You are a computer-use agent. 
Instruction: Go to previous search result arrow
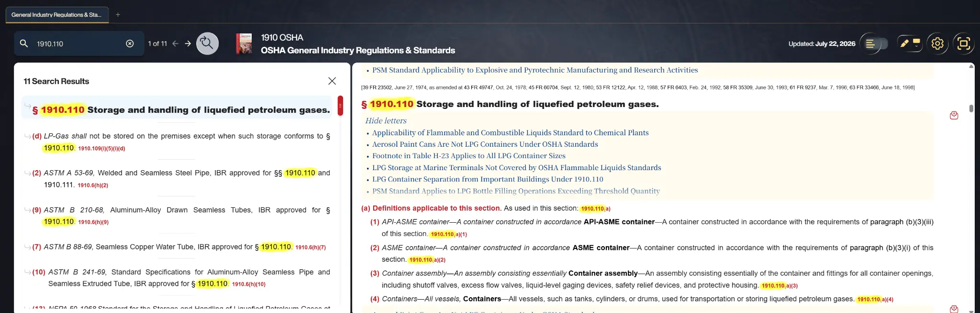click(176, 43)
